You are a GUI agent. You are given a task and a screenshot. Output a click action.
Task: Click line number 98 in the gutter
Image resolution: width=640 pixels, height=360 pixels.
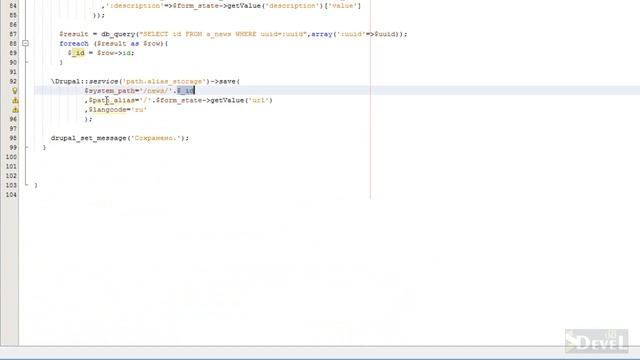tap(13, 138)
